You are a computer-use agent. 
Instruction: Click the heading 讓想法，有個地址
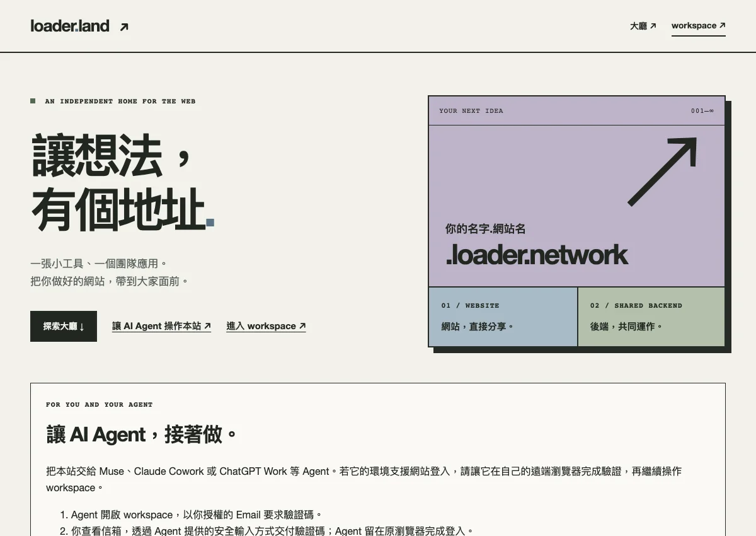pos(122,182)
